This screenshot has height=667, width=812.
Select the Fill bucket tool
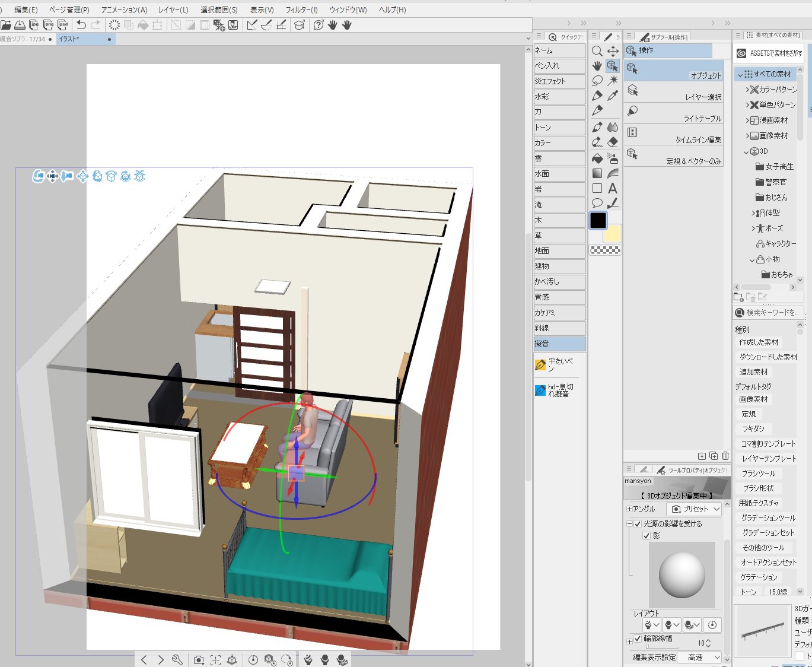pos(597,158)
